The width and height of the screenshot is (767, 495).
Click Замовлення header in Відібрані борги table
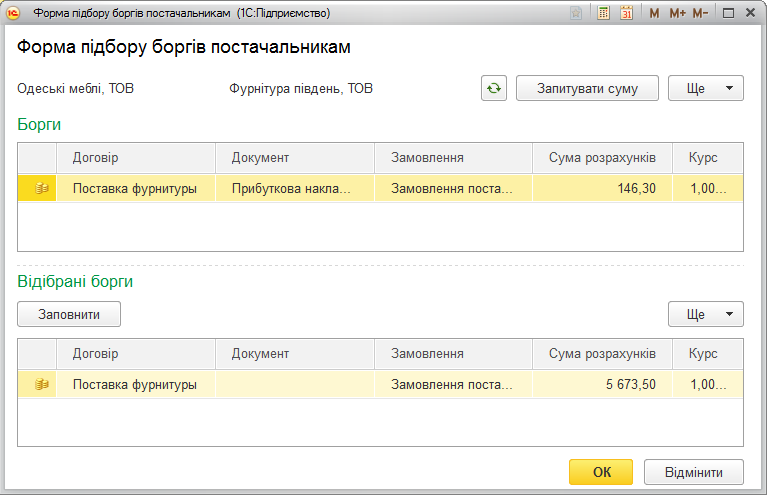click(x=453, y=354)
